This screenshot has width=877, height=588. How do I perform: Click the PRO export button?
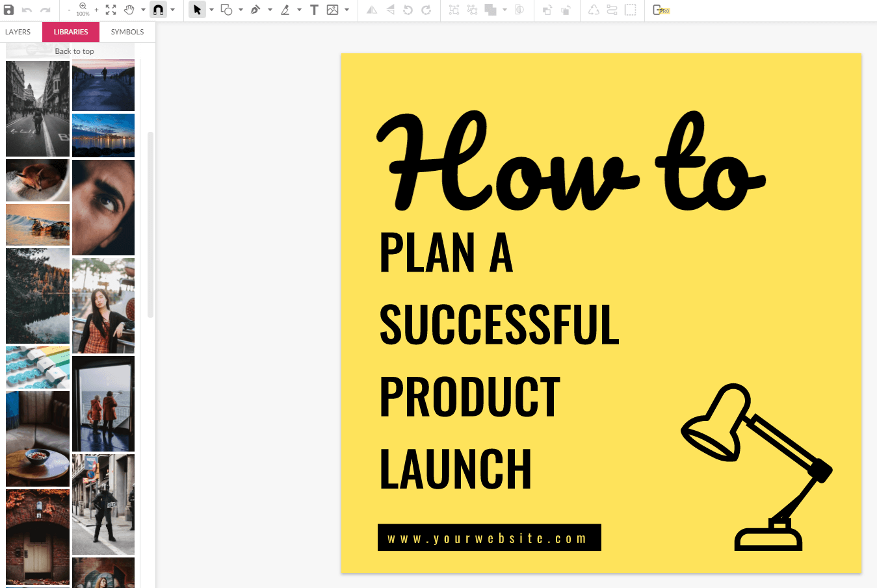[x=661, y=10]
